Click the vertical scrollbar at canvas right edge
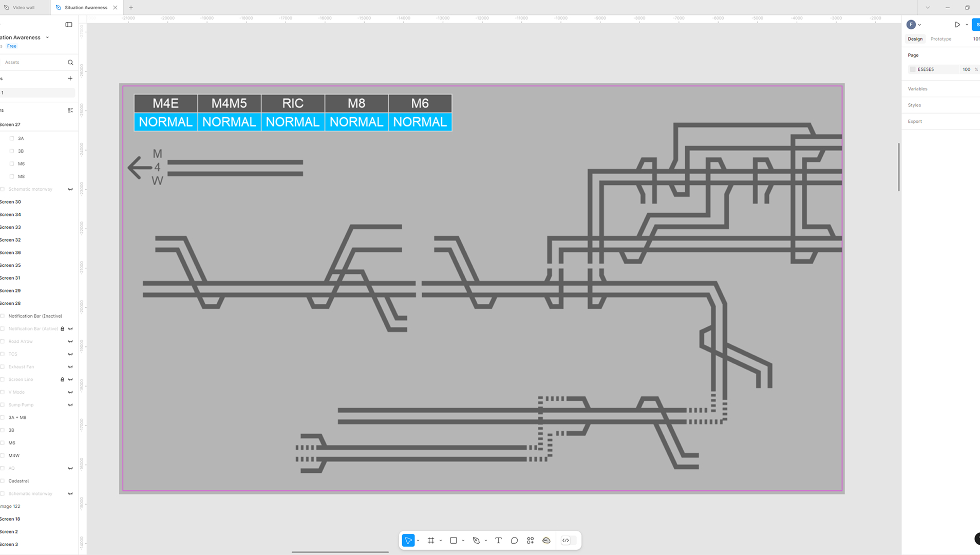The width and height of the screenshot is (980, 555). 898,167
